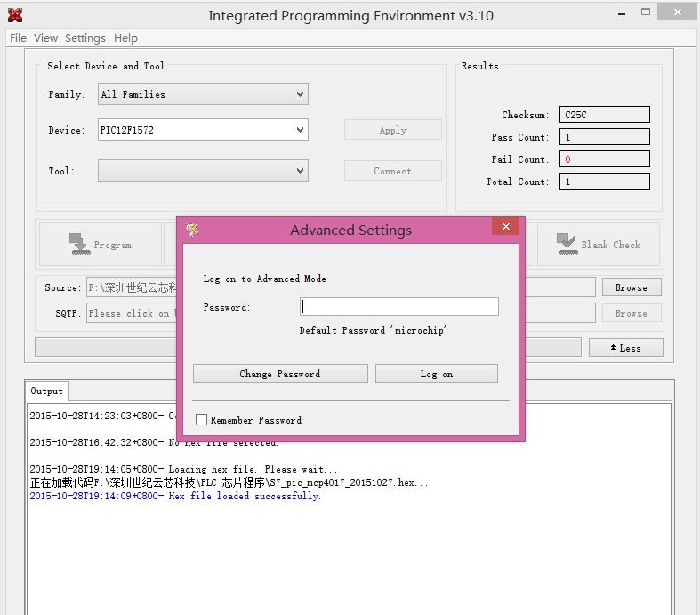Maximize the Integrated Programming Environment window
The image size is (700, 615).
tap(646, 12)
